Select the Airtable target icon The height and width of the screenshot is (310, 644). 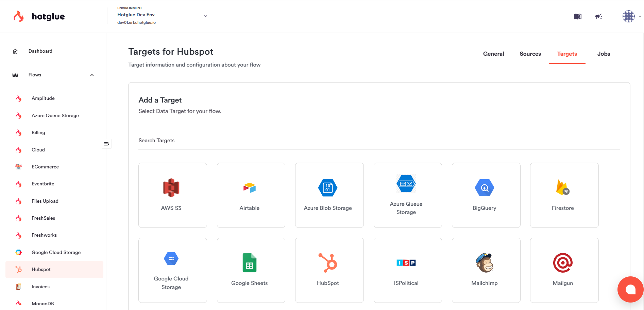coord(250,188)
